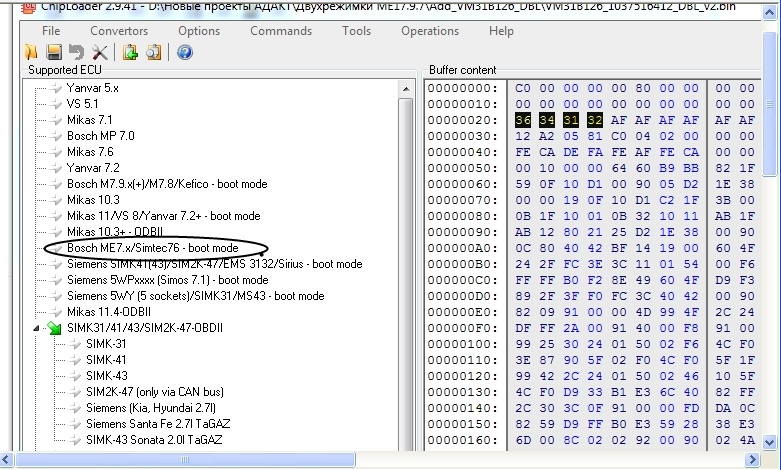Click the clipboard with green arrow icon

click(x=130, y=52)
